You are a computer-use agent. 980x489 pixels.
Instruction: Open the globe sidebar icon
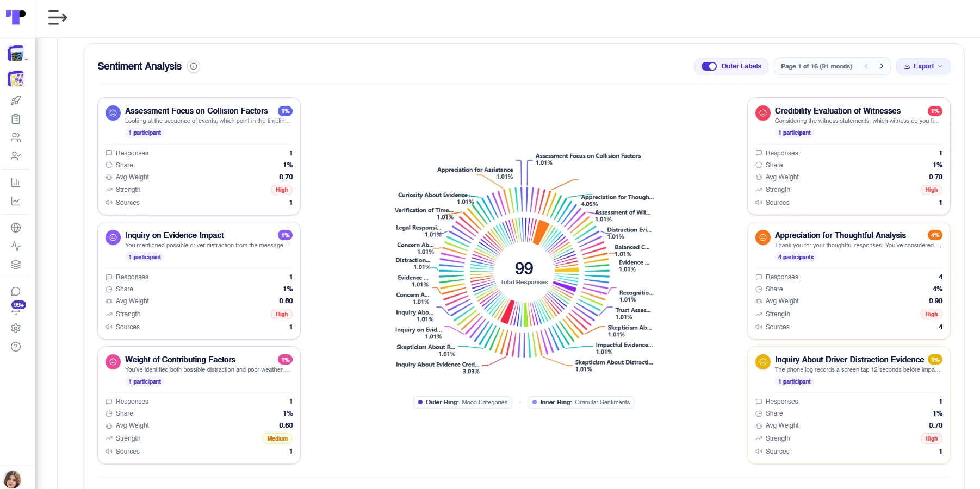click(x=16, y=228)
